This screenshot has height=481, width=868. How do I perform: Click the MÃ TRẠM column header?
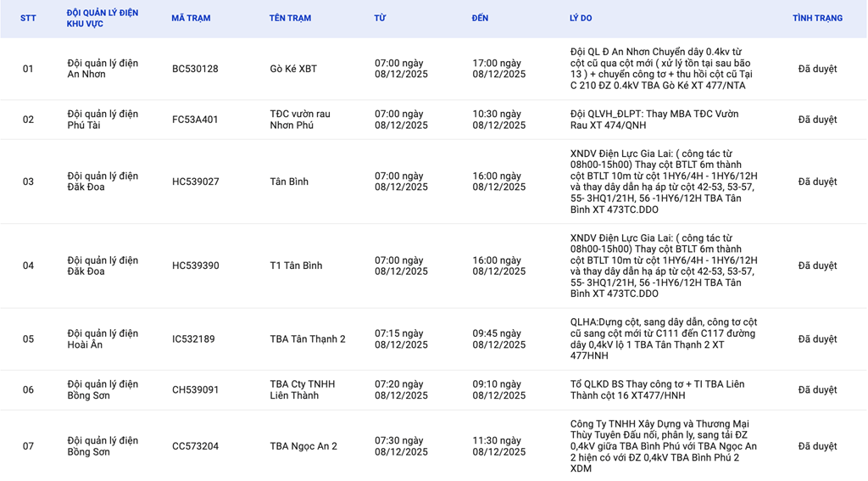191,19
